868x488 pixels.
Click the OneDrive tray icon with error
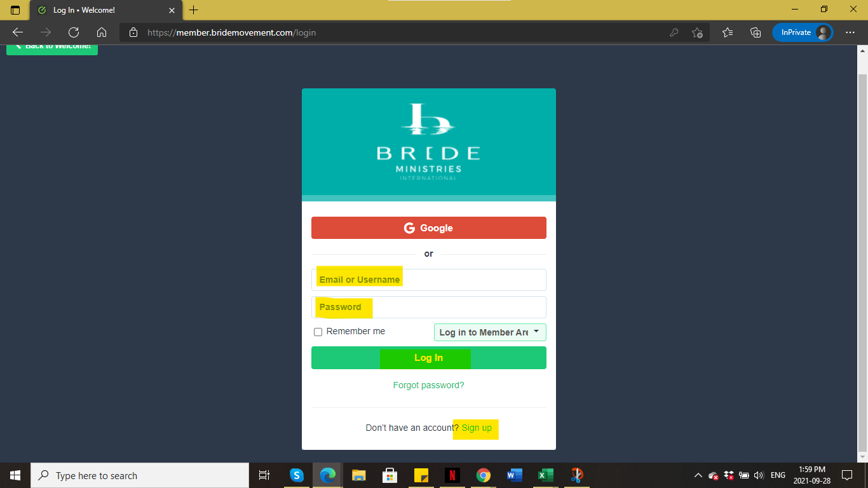pos(714,475)
